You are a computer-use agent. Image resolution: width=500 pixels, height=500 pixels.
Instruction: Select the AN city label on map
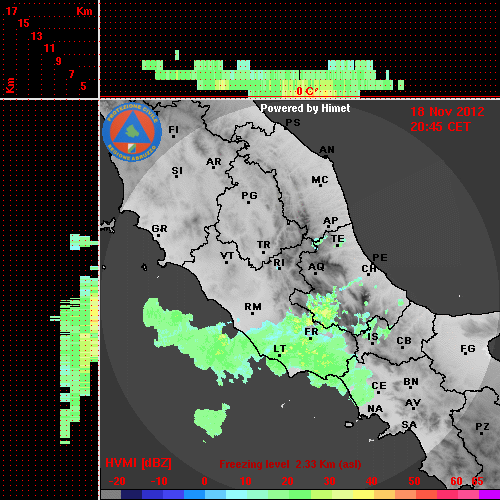(327, 150)
